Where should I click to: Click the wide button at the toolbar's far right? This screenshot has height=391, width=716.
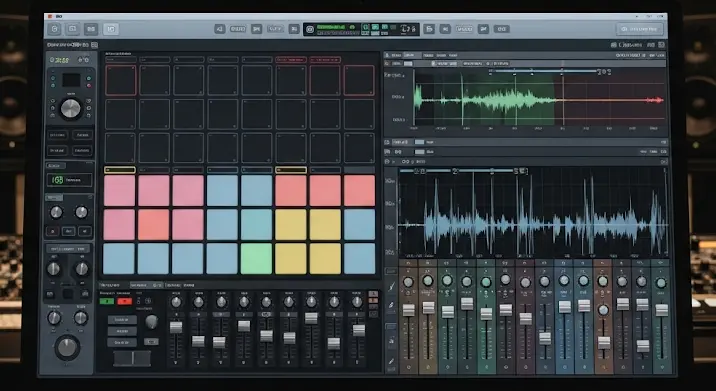coord(640,29)
